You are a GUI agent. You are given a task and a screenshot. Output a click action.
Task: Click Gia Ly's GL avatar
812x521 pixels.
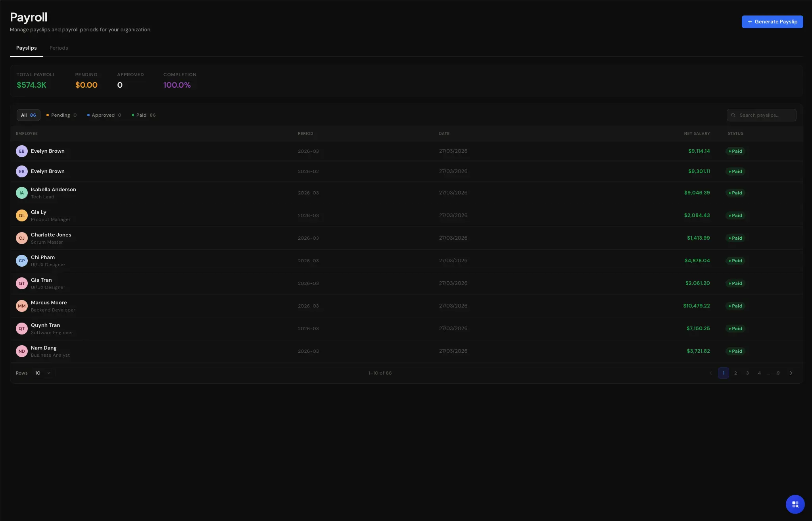click(22, 215)
